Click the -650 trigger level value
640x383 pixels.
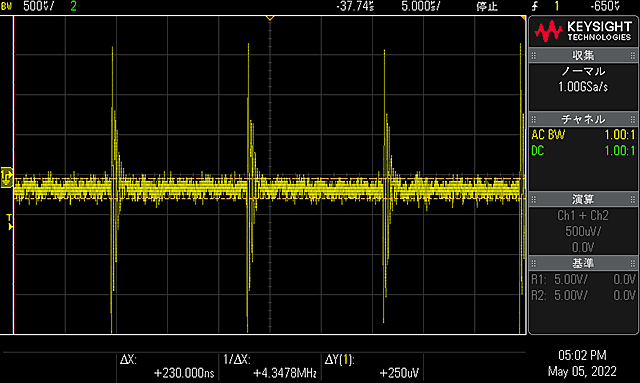pyautogui.click(x=604, y=6)
